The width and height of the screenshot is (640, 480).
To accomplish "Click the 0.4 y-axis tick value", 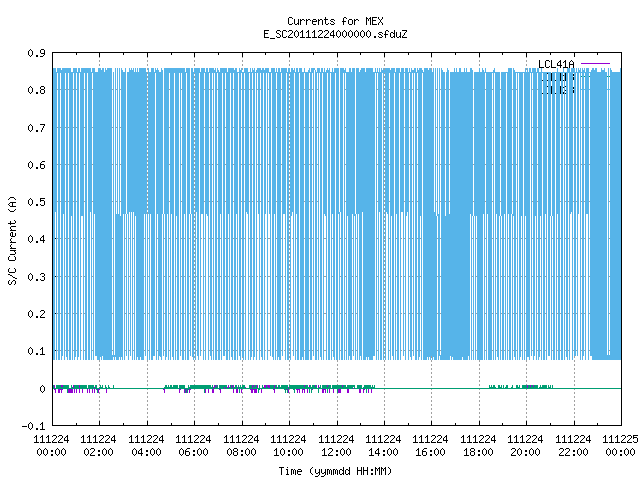I will click(36, 239).
